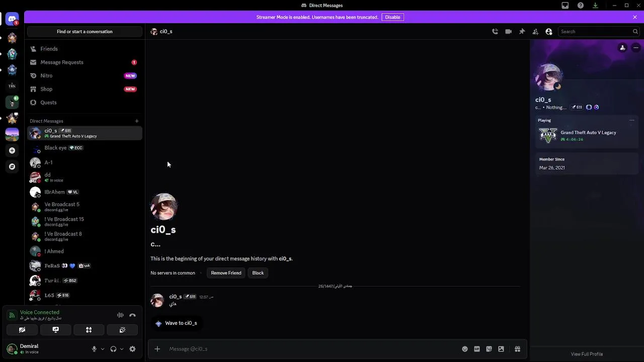Open the GIF picker
This screenshot has width=644, height=362.
[477, 349]
